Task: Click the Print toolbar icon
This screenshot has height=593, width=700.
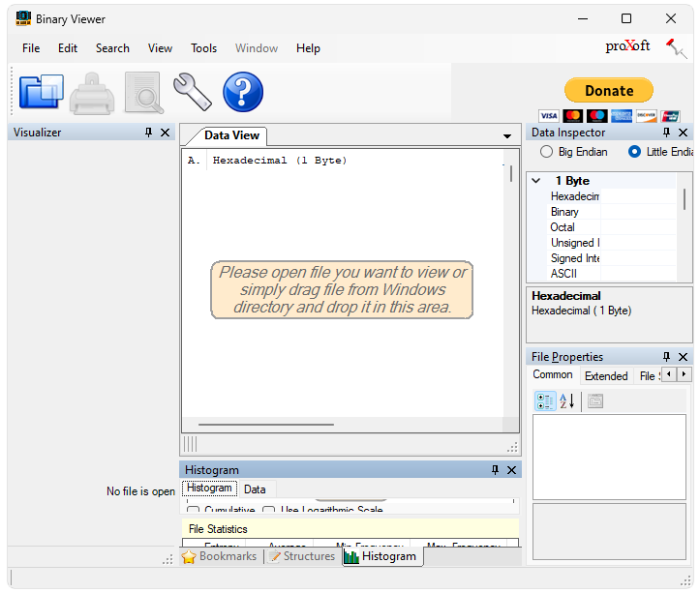Action: pos(92,93)
